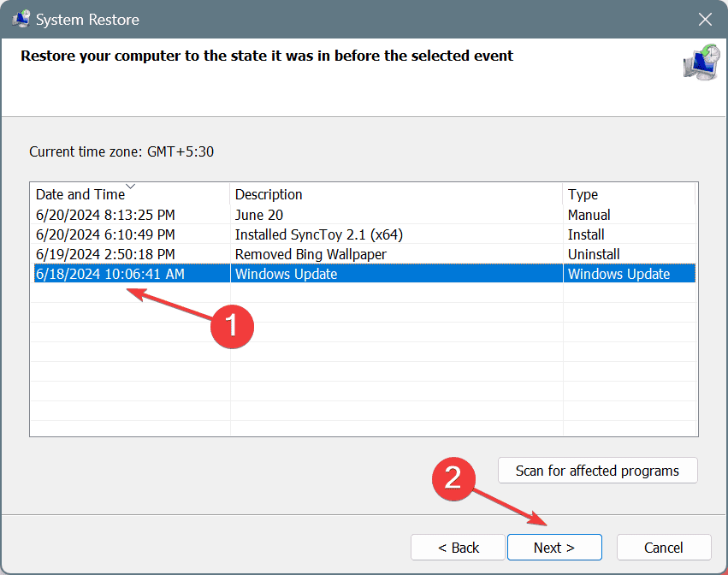The image size is (728, 575).
Task: Click the 'Uninstall' type cell
Action: click(594, 254)
